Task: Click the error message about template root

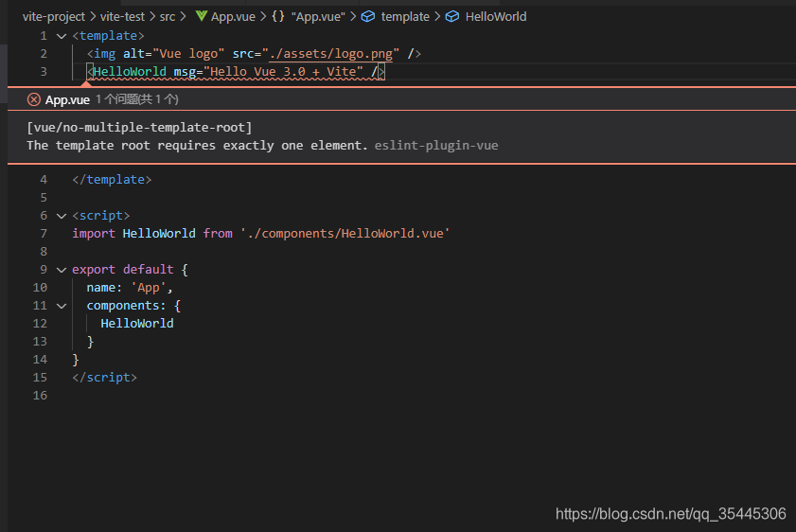Action: pyautogui.click(x=197, y=146)
